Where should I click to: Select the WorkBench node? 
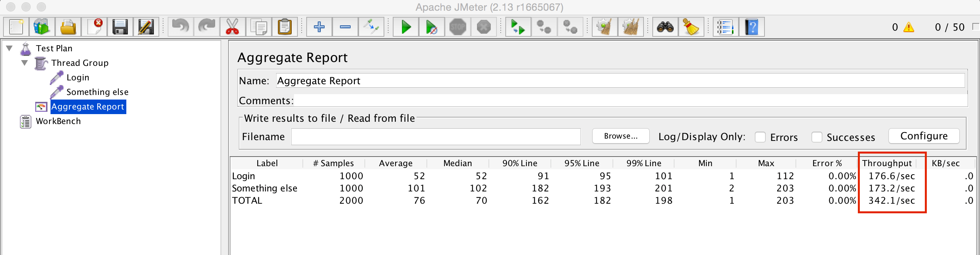tap(58, 121)
